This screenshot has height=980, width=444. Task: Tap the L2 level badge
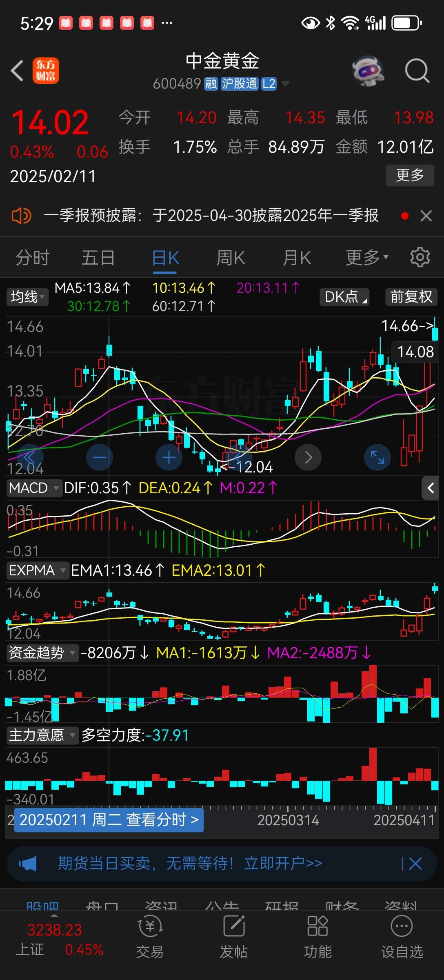coord(269,84)
